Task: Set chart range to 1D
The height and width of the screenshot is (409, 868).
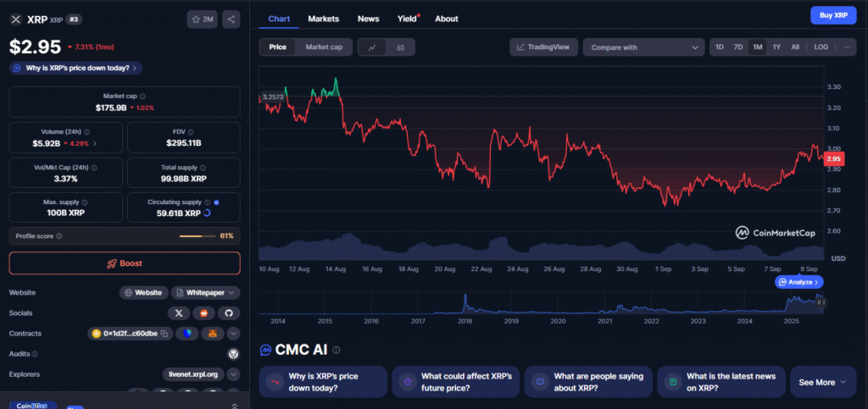Action: coord(720,47)
